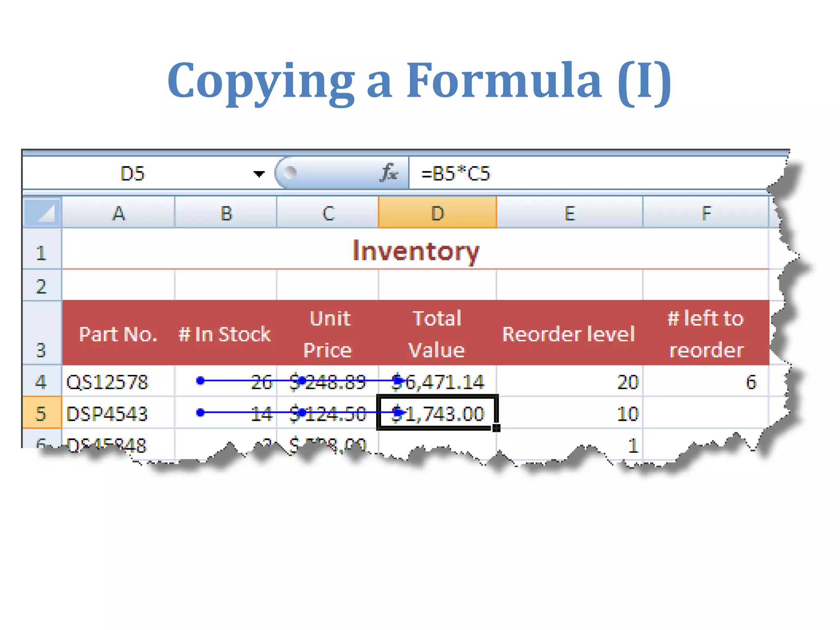This screenshot has width=840, height=630.
Task: Click the Reorder level header cell
Action: (570, 333)
